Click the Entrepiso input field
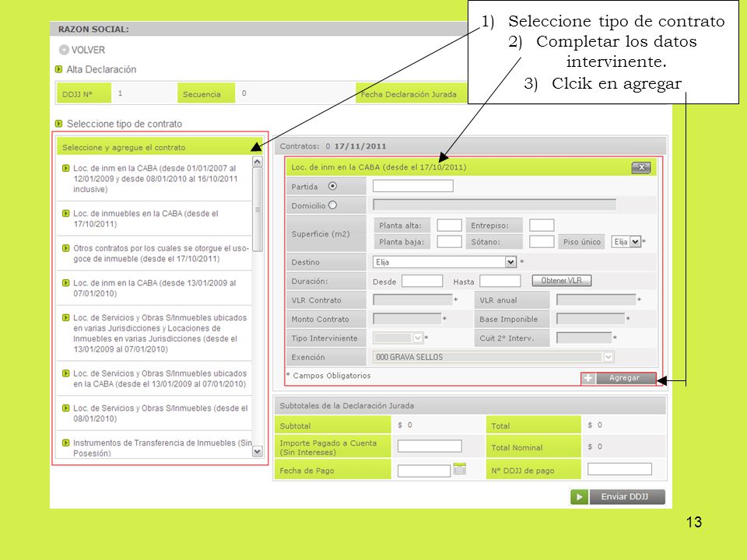Screen dimensions: 747x560 [x=542, y=226]
